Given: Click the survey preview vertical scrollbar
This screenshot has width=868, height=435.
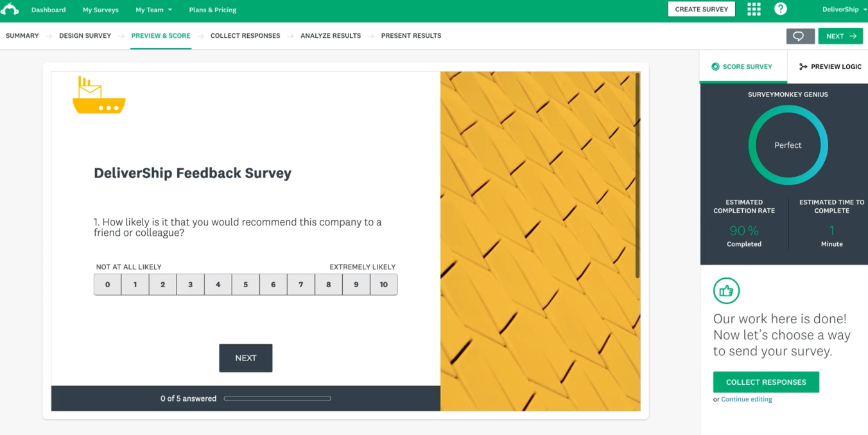Looking at the screenshot, I should pos(637,175).
